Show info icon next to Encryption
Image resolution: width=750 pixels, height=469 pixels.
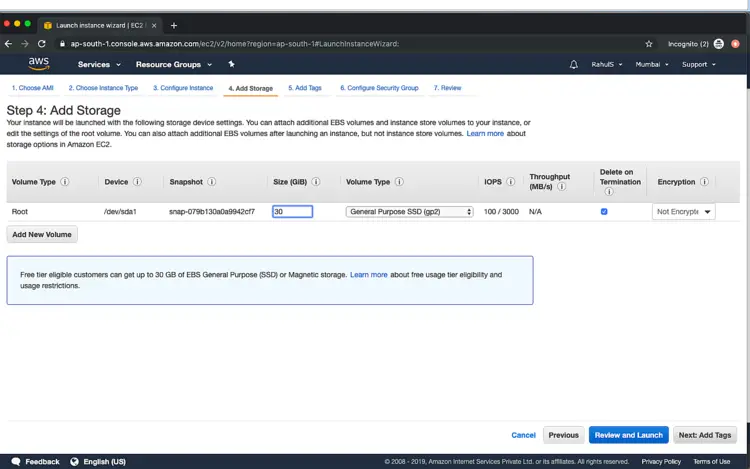[x=704, y=182]
